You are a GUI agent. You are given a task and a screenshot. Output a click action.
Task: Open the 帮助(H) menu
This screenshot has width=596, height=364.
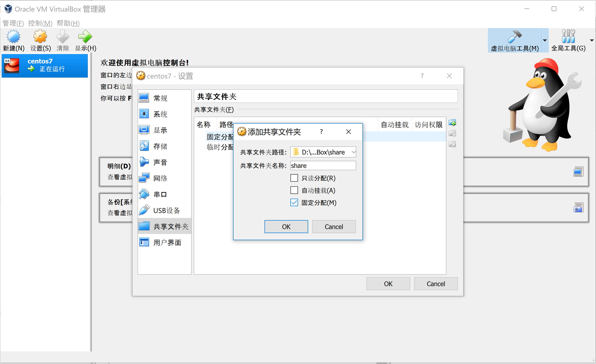(68, 23)
